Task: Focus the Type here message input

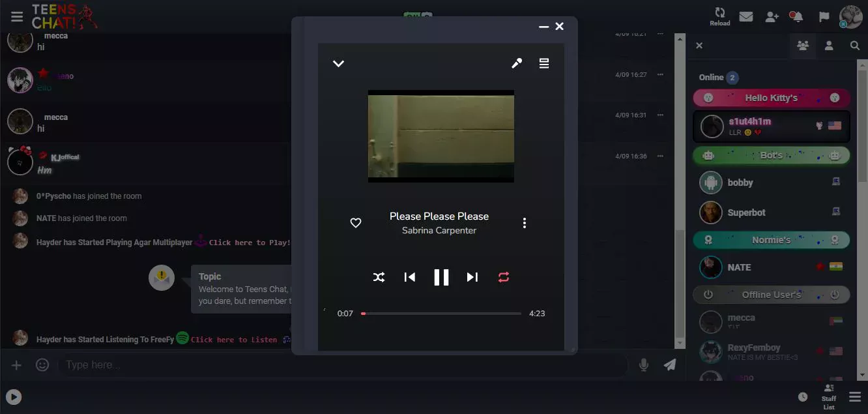Action: point(342,365)
